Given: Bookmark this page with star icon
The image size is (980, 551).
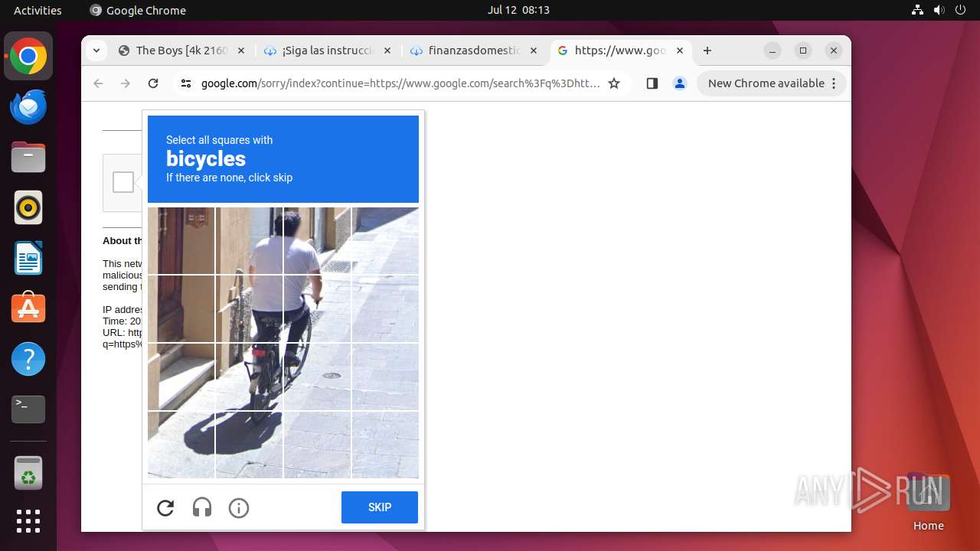Looking at the screenshot, I should [614, 83].
